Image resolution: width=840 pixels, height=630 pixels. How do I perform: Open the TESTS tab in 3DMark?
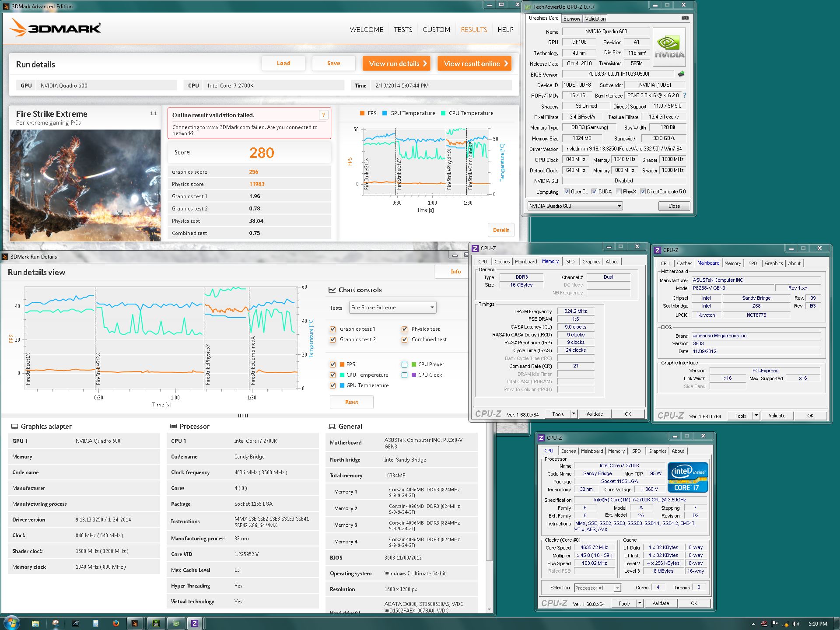tap(402, 30)
